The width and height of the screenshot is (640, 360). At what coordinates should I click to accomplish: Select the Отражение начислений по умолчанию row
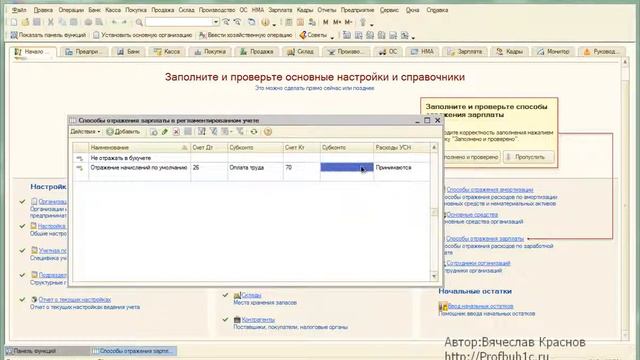pyautogui.click(x=251, y=168)
